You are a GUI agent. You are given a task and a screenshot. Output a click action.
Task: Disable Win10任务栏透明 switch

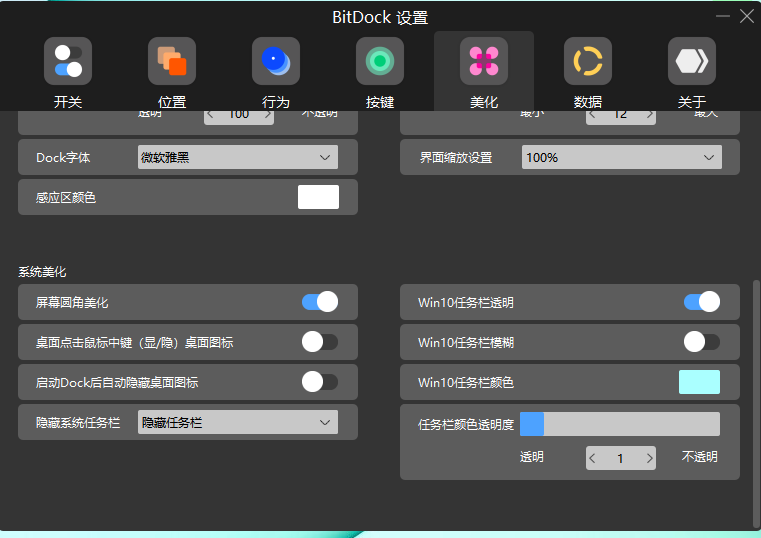point(702,302)
